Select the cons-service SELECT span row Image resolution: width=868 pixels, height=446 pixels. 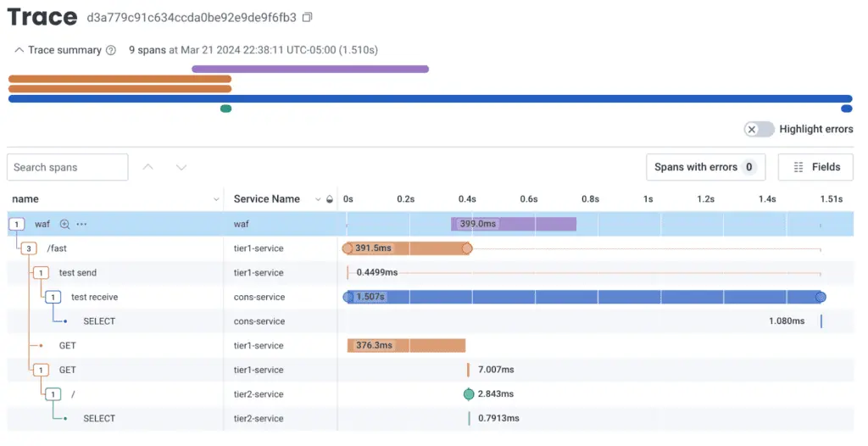[430, 321]
